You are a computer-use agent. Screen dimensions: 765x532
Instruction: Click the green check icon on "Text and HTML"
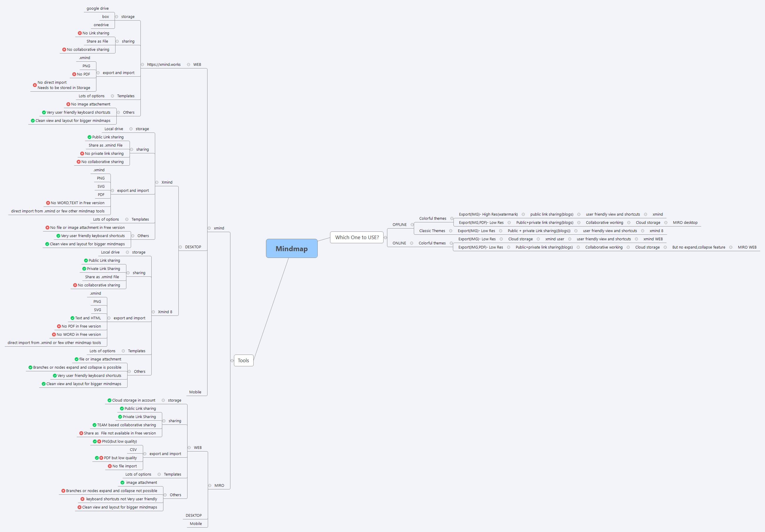coord(72,318)
